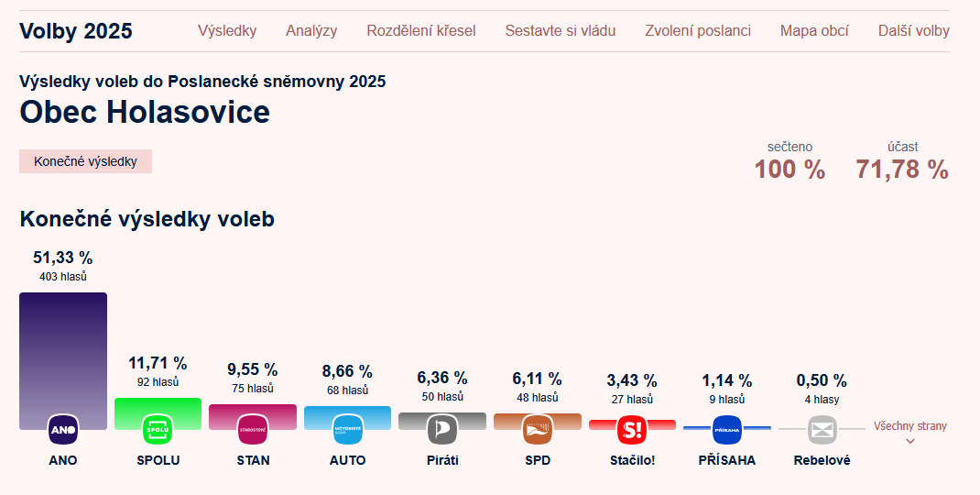Screen dimensions: 980x495
Task: Select the SPD party logo icon
Action: 538,430
